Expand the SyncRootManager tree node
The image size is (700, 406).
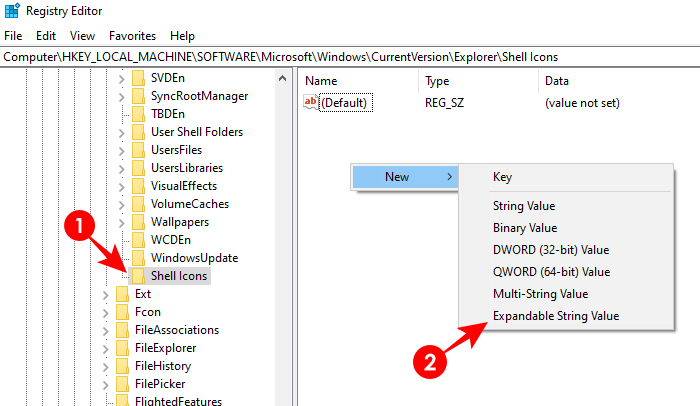point(122,96)
